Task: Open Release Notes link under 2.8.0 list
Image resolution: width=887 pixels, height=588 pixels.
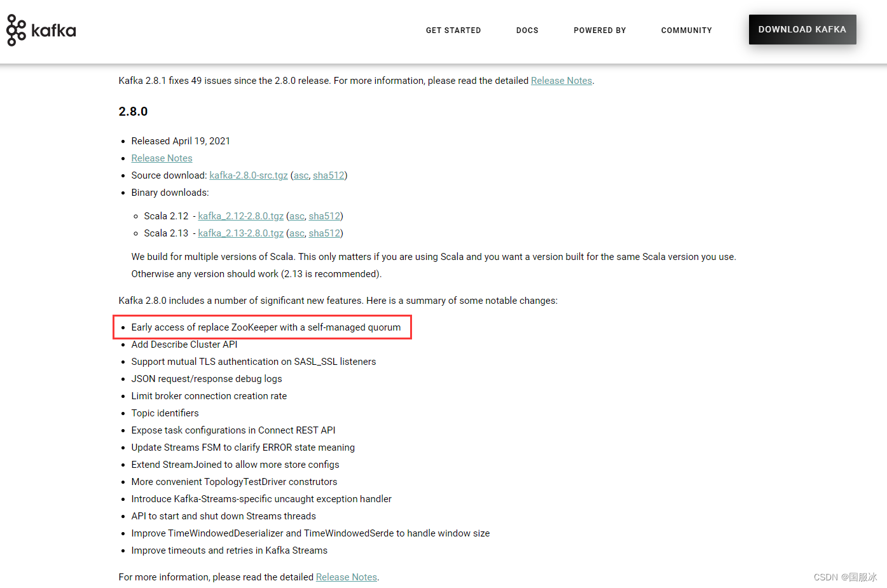Action: (x=162, y=158)
